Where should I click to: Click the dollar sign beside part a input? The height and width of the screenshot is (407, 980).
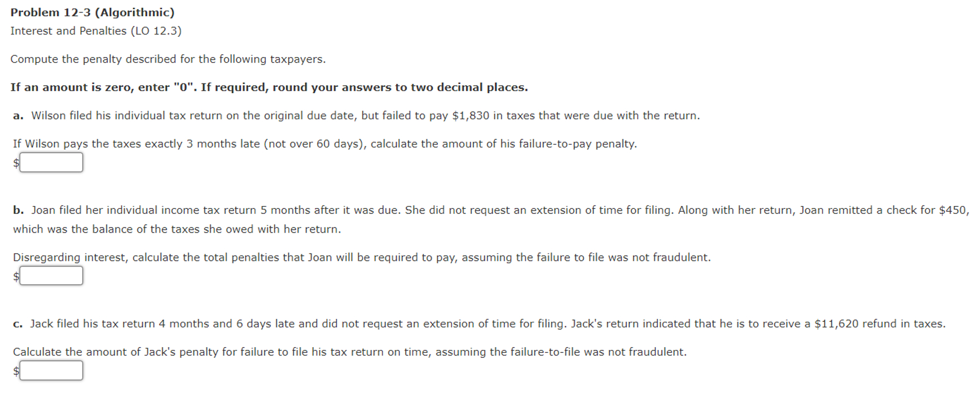15,163
